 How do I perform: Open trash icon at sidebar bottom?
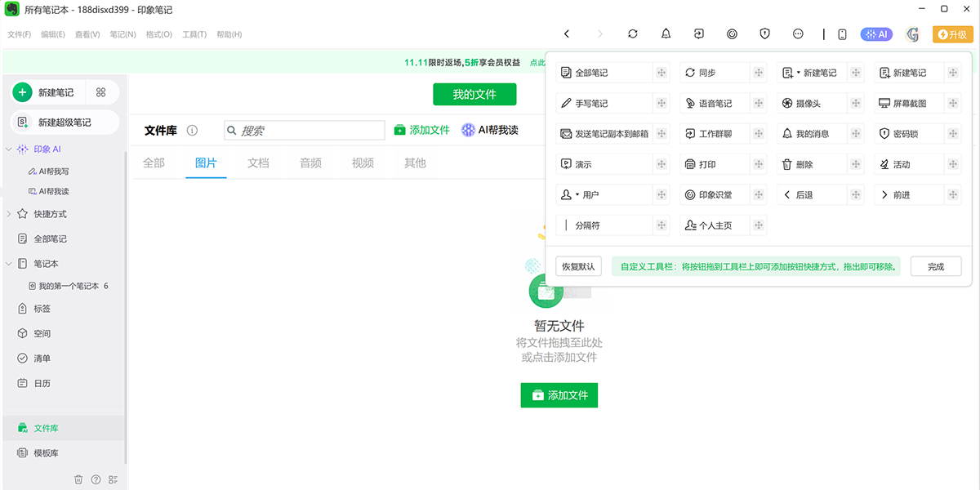click(x=78, y=479)
